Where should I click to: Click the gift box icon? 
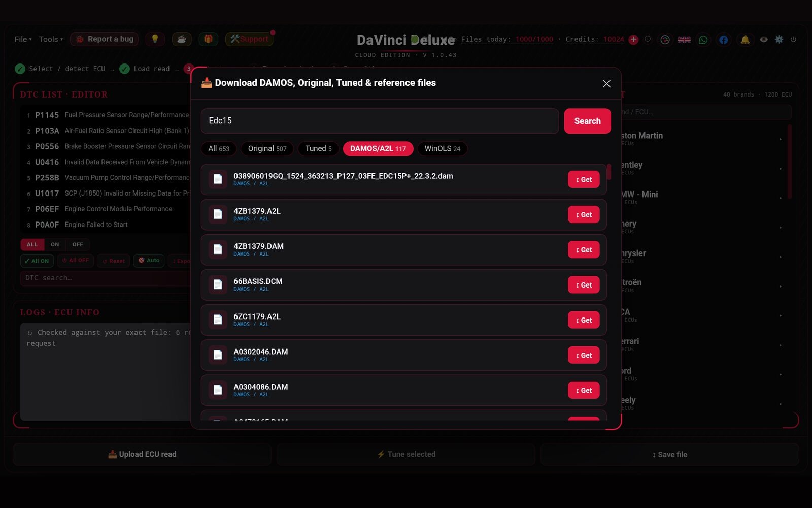coord(208,39)
